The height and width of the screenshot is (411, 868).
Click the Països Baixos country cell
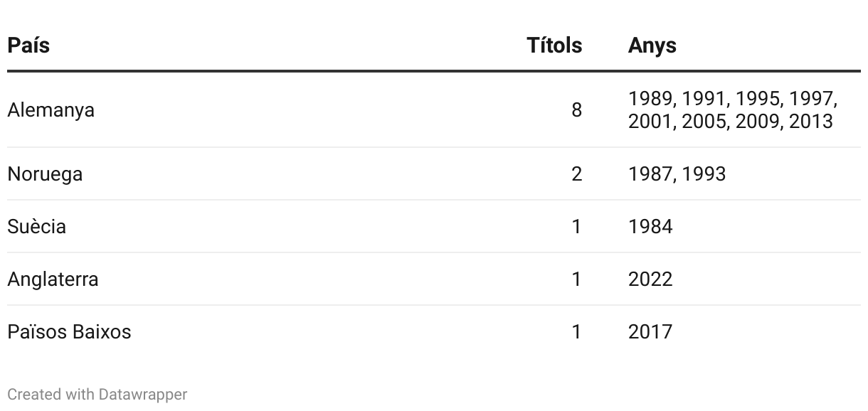69,332
